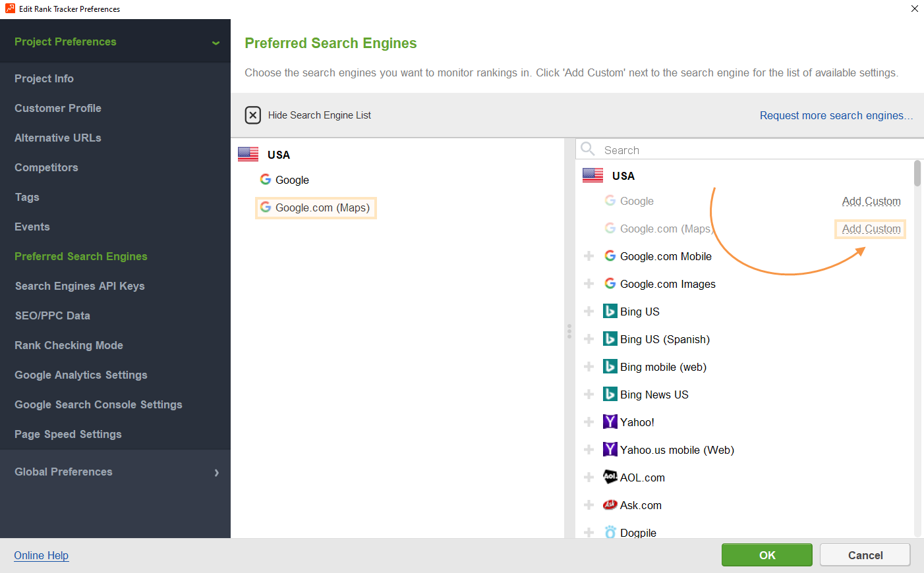Add Bing US (Spanish) via plus icon

click(x=589, y=339)
